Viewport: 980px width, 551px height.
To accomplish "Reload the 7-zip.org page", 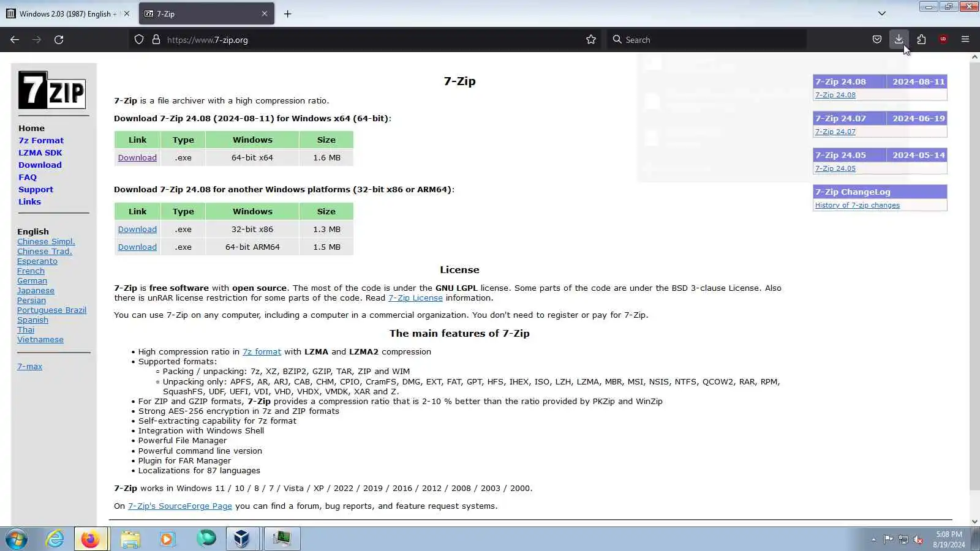I will (x=59, y=40).
